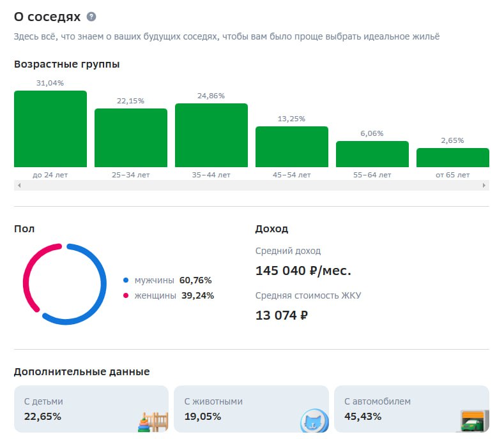
Task: Click the right scroll arrow under age chart
Action: [x=484, y=186]
